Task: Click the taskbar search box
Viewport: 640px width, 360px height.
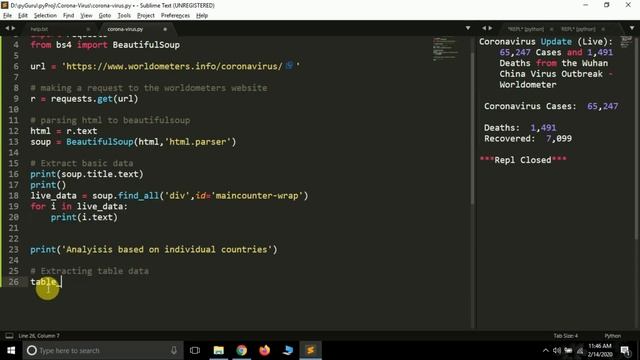Action: 102,350
